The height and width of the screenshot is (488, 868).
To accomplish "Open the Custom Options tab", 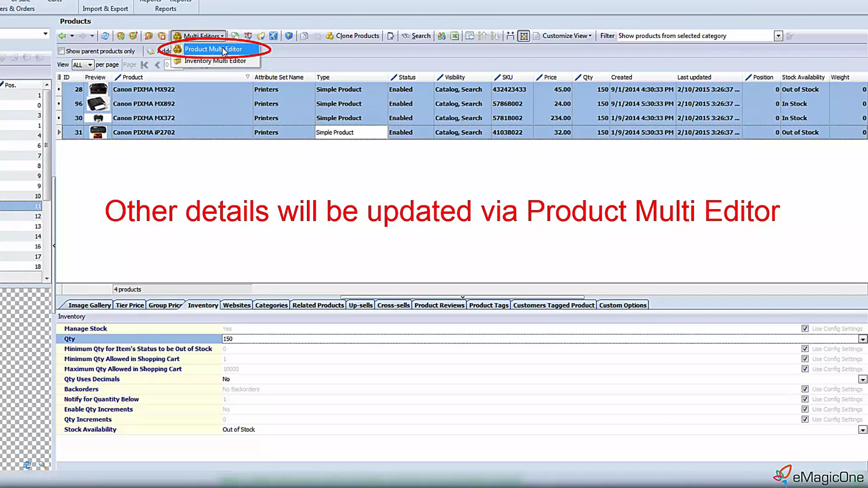I will 623,305.
